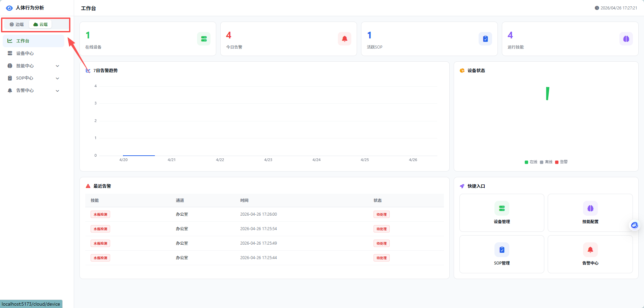Click the 设备状态 pie icon
The width and height of the screenshot is (644, 308).
[x=462, y=70]
